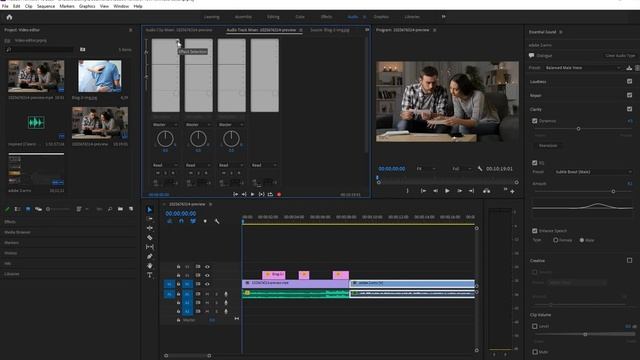The image size is (640, 360).
Task: Open the Media Browser panel tab
Action: [x=18, y=232]
